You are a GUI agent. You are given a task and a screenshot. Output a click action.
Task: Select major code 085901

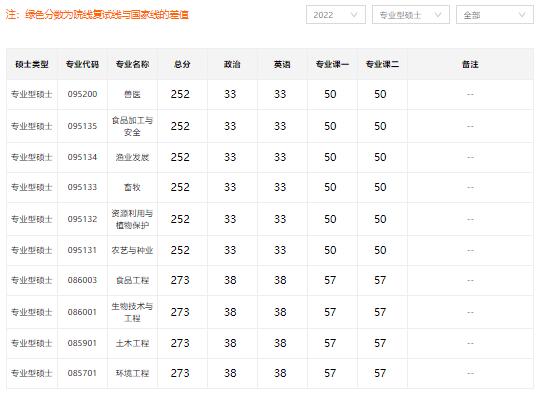[82, 343]
